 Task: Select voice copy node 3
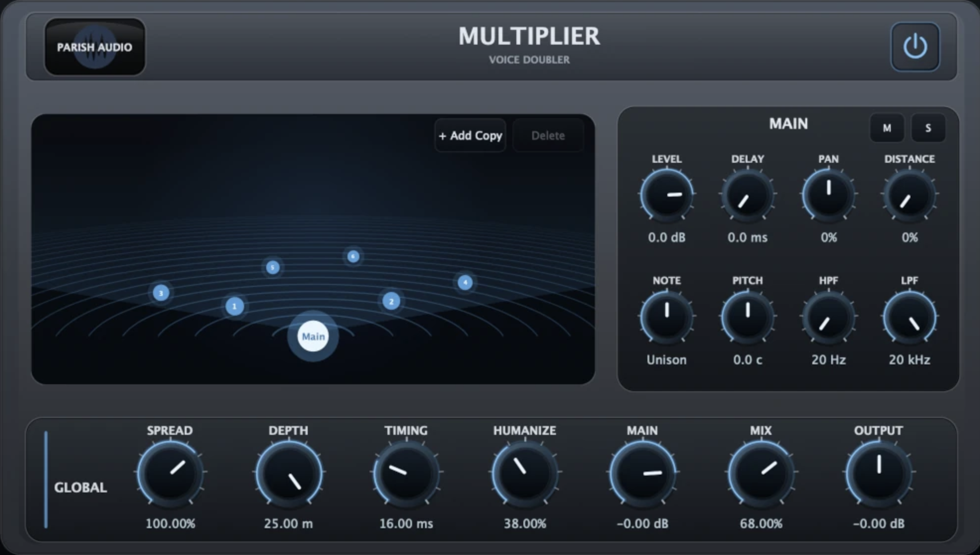coord(161,293)
